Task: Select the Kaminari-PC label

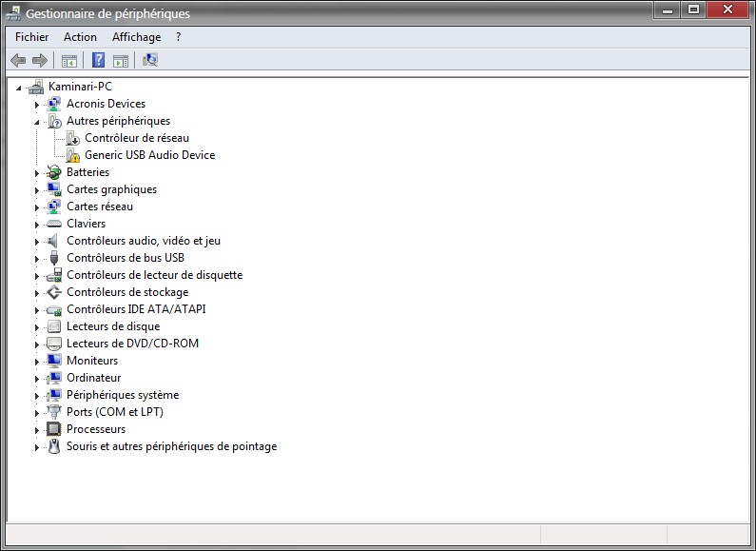Action: point(80,87)
